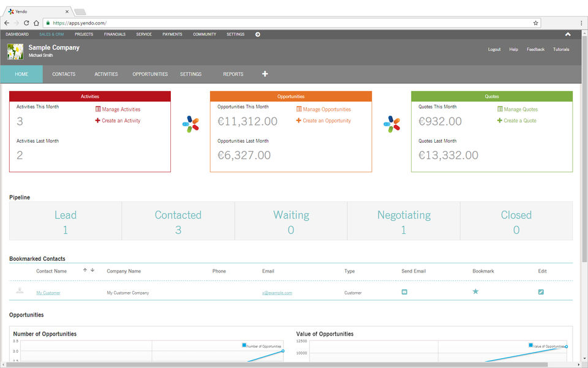Click the vertical page scrollbar
Screen dimensions: 588x368
(x=584, y=150)
